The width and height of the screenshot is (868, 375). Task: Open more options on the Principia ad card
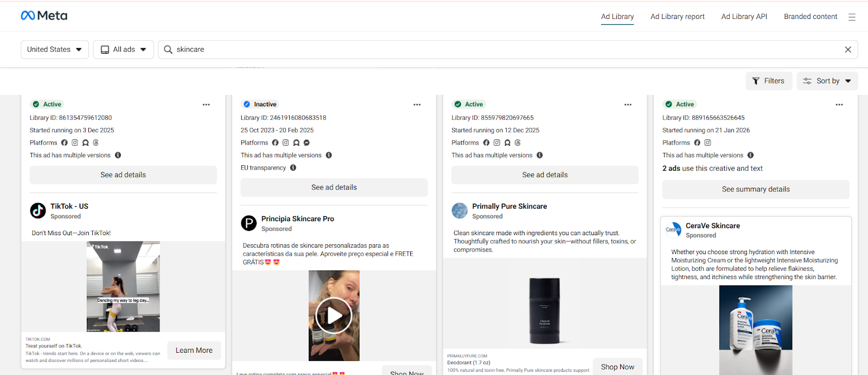(x=417, y=105)
